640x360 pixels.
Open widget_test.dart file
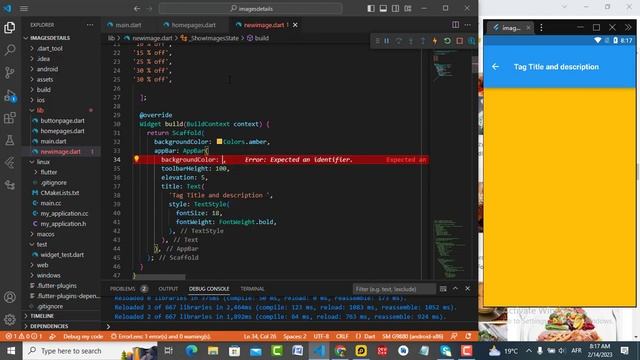pos(62,255)
